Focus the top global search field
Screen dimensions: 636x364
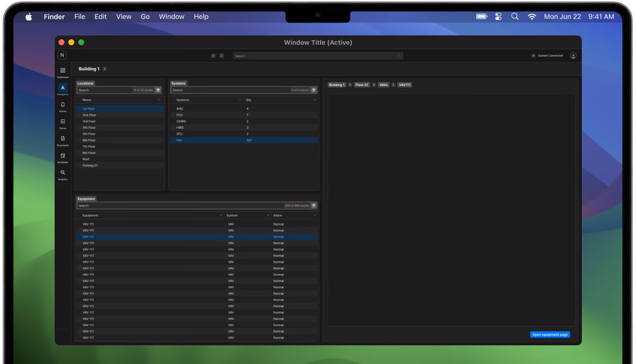(318, 56)
